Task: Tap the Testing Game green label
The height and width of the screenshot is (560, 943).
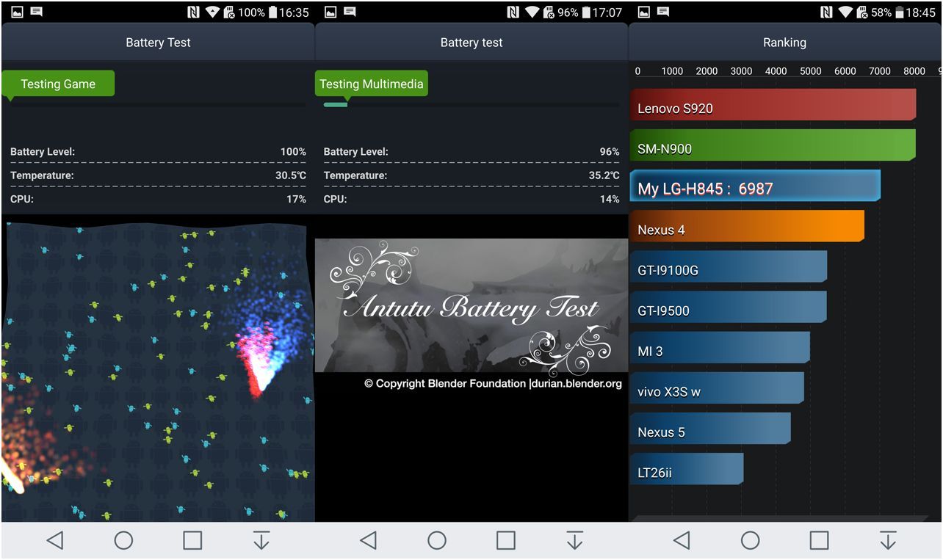Action: (58, 84)
